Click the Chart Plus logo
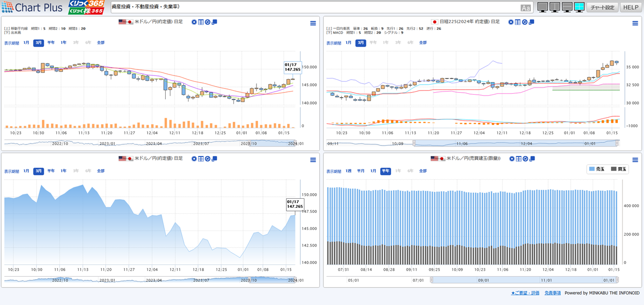 point(32,8)
